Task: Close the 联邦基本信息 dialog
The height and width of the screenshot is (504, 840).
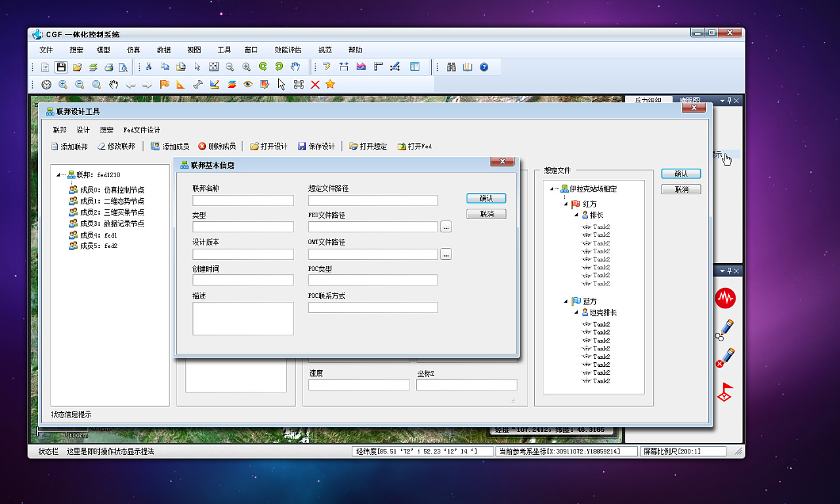Action: (502, 161)
